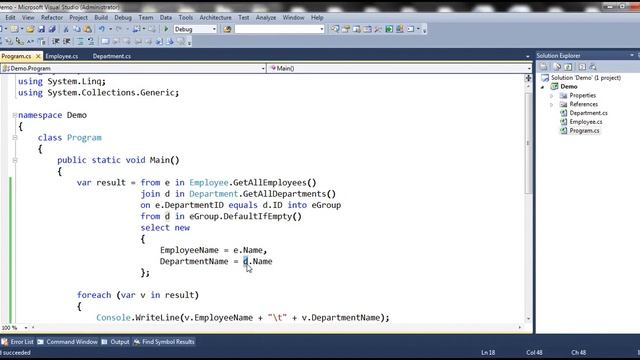Click the Copy icon in the toolbar
Viewport: 640px width, 360px height.
coord(77,29)
